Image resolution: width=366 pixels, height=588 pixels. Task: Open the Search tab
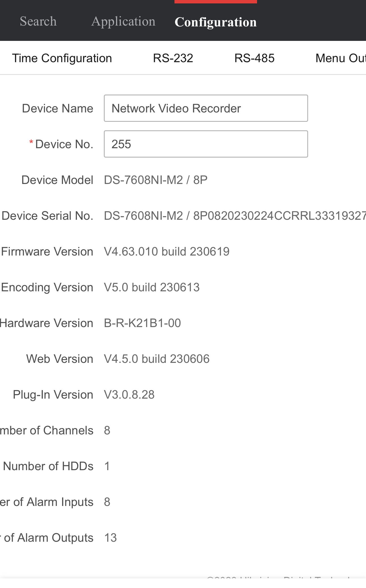[x=38, y=22]
